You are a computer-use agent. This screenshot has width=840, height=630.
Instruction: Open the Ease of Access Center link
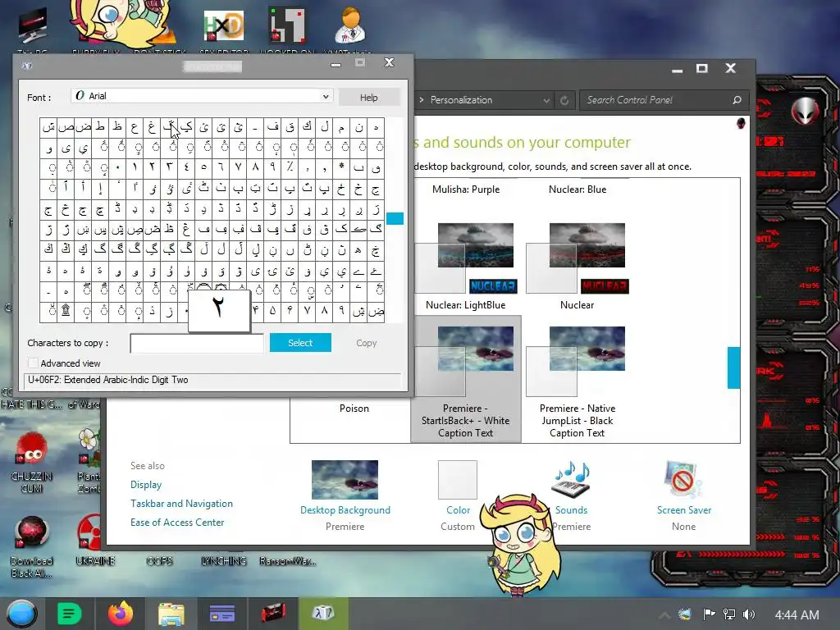click(177, 523)
